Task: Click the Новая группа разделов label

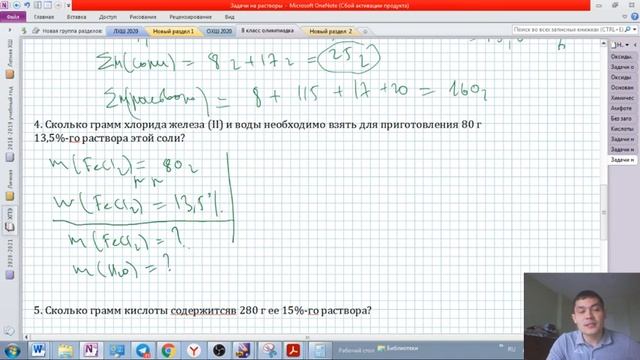Action: (72, 31)
